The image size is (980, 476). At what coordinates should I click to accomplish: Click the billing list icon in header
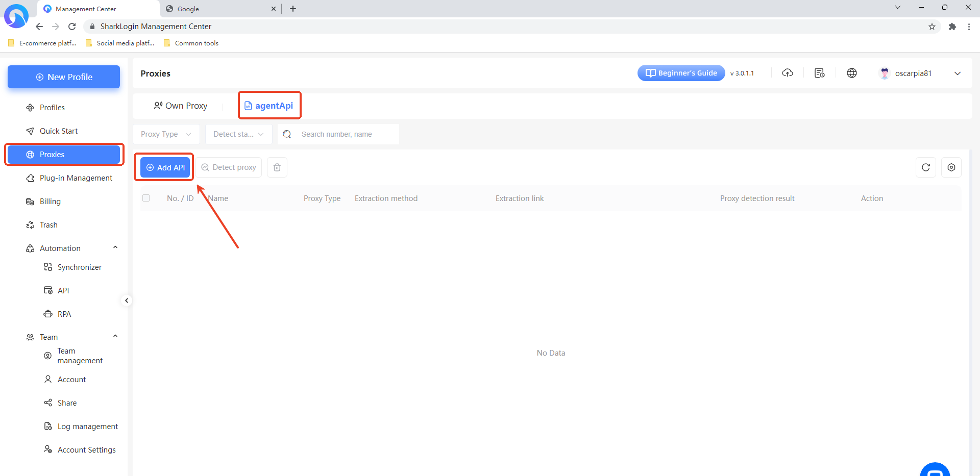coord(819,73)
